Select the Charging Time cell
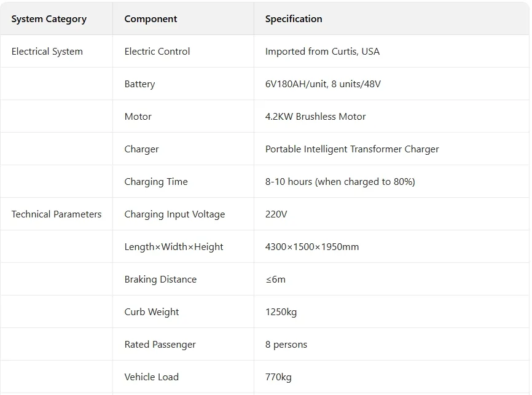Image resolution: width=532 pixels, height=395 pixels. 156,182
